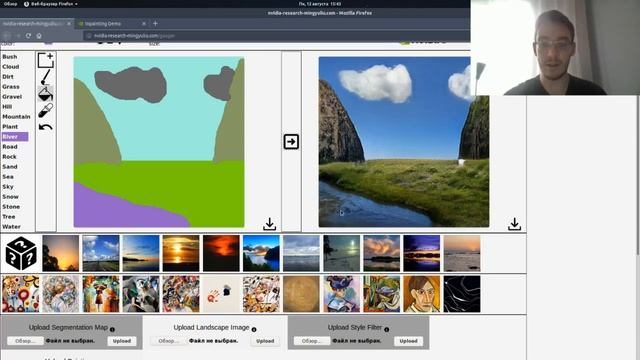Viewport: 640px width, 360px height.
Task: Pick the fjord mountain lake style thumbnail
Action: click(261, 253)
